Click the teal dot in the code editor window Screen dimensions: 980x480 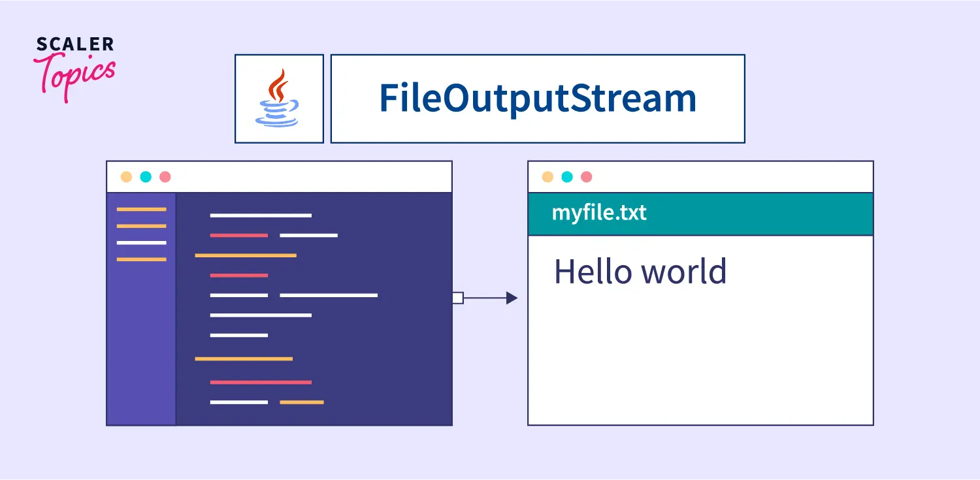click(146, 177)
